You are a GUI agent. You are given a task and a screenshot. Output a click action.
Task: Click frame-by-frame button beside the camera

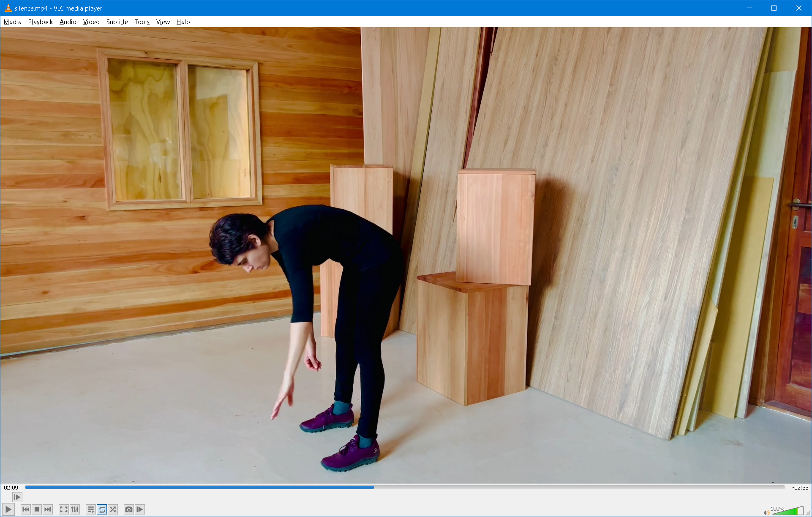coord(140,509)
